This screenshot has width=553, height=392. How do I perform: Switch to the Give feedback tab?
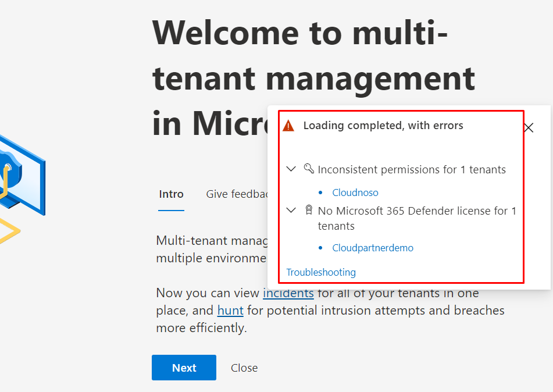pyautogui.click(x=236, y=194)
